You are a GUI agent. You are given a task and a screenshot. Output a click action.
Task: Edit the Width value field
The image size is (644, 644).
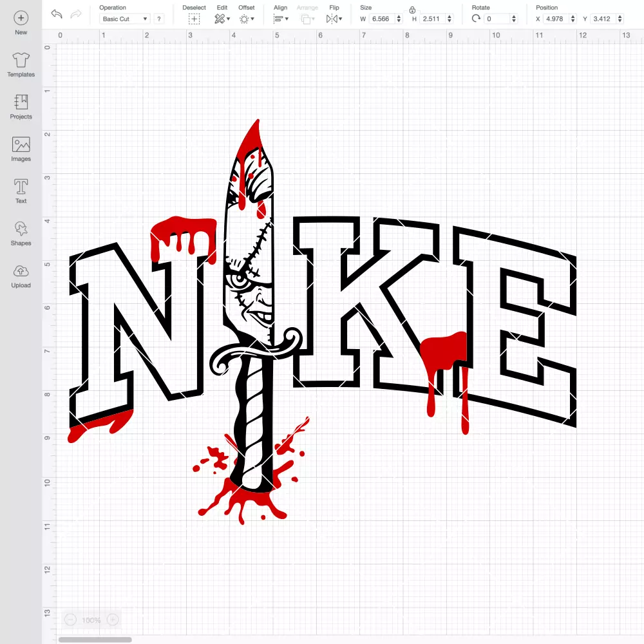381,19
